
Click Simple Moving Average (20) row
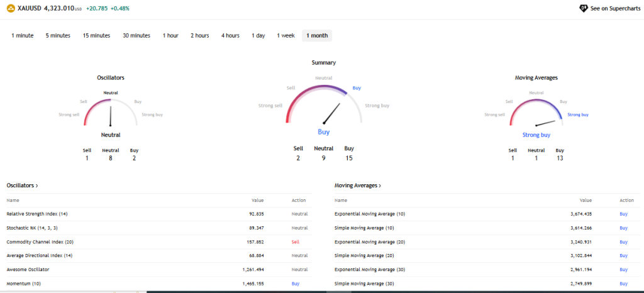(487, 255)
